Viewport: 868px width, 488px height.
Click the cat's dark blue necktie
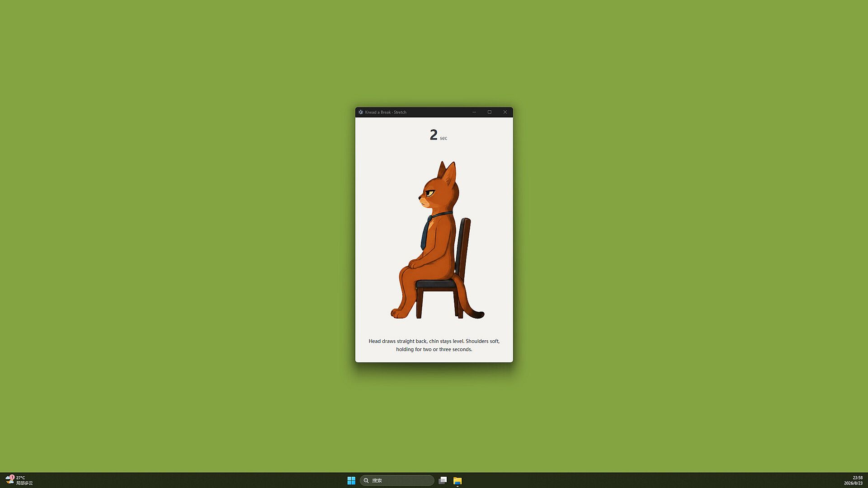pos(426,232)
